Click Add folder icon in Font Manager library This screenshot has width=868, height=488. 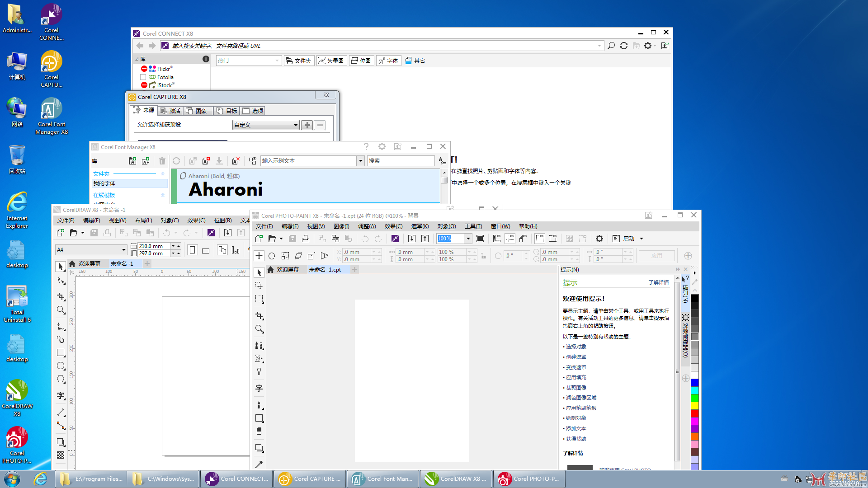(x=132, y=160)
